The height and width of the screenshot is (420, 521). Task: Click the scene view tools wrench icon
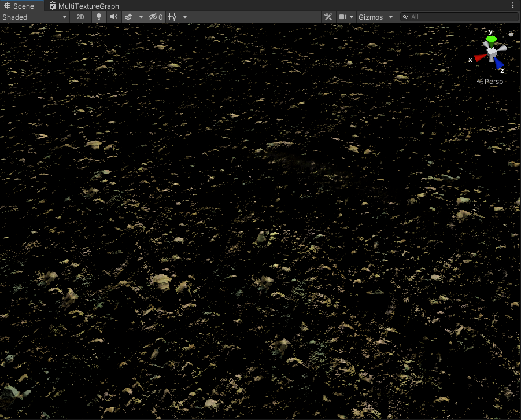[328, 17]
